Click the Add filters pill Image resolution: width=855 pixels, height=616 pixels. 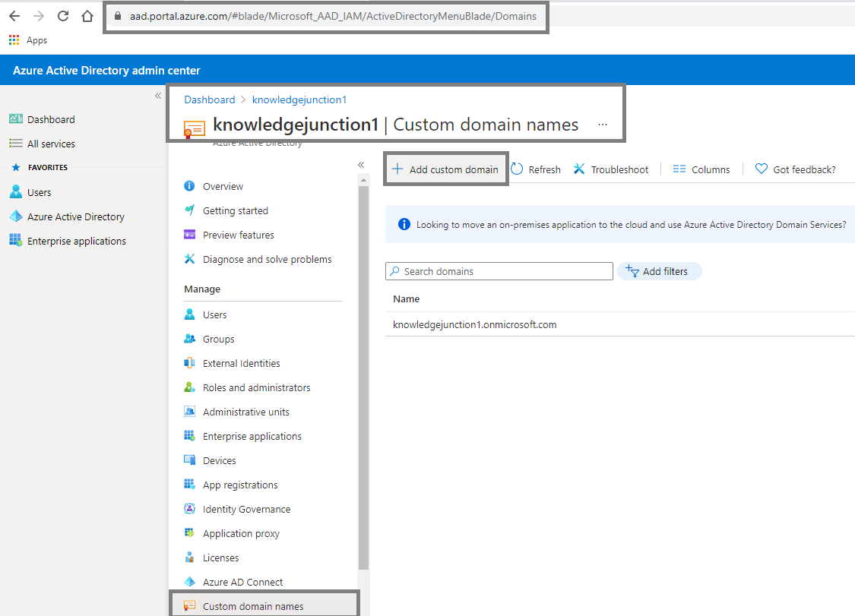tap(659, 271)
